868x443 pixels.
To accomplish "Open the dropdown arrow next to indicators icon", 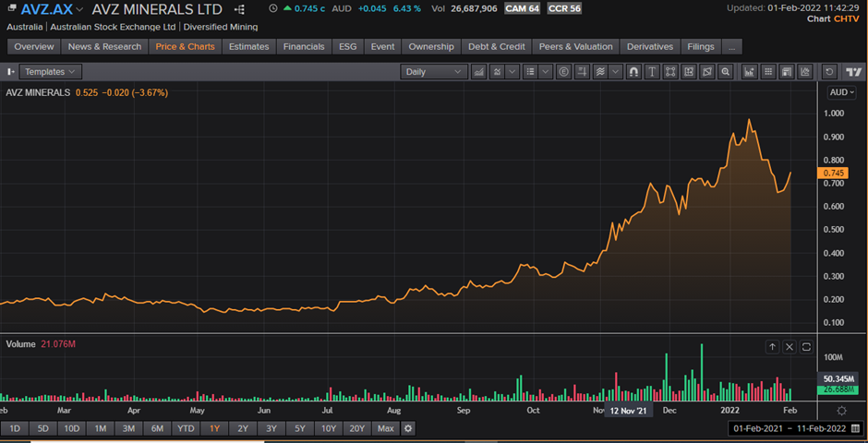I will coord(512,72).
